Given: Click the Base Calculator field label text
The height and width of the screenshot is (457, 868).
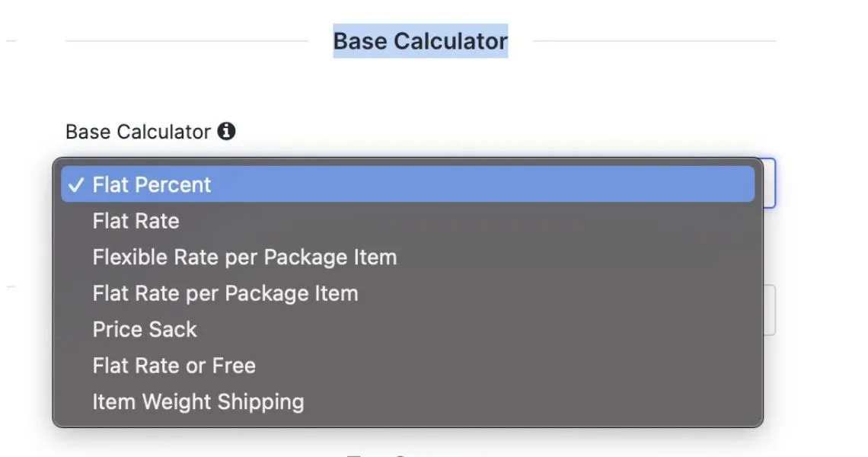Looking at the screenshot, I should (x=138, y=132).
